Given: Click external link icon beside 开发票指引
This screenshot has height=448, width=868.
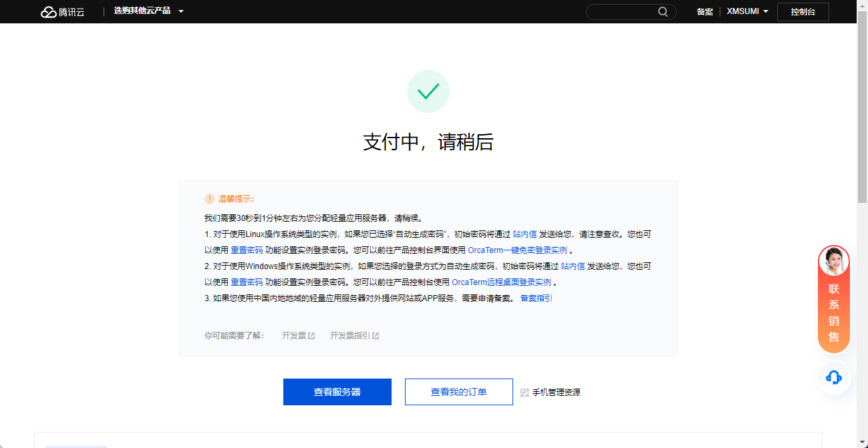Looking at the screenshot, I should 376,336.
